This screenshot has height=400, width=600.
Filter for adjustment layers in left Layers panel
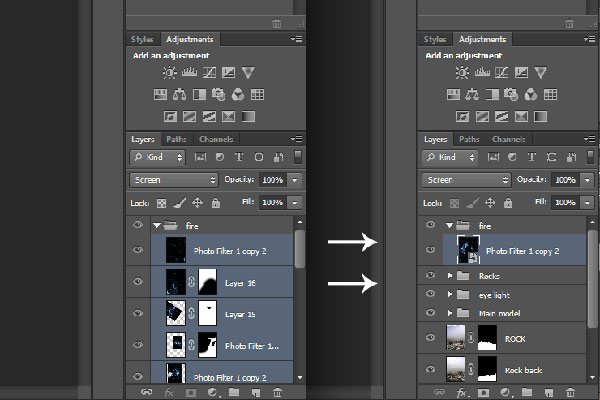coord(220,157)
